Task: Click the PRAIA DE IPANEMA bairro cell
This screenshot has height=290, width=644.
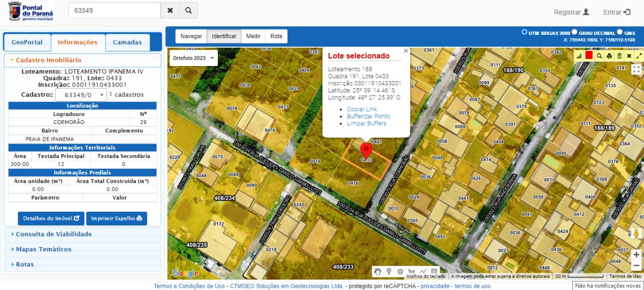Action: 50,139
